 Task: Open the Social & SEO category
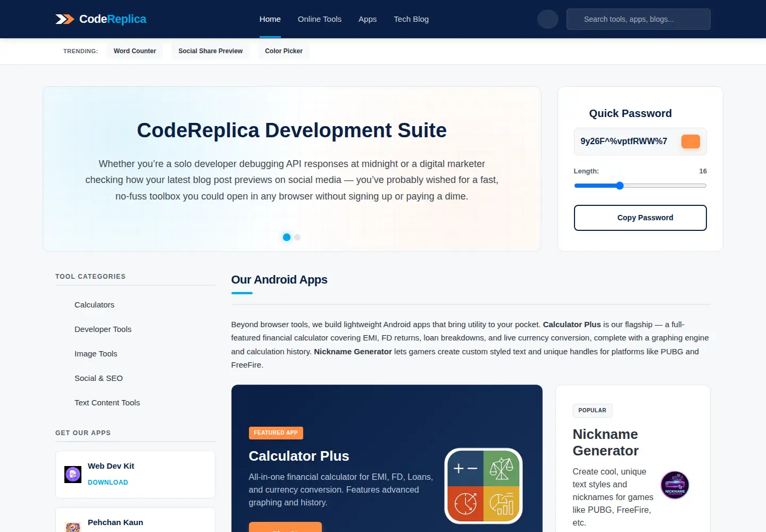pyautogui.click(x=98, y=378)
